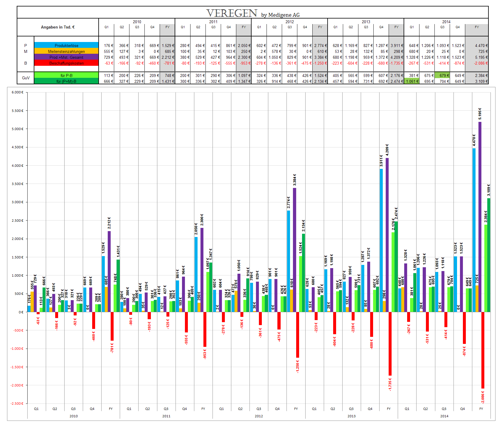Click the '5.500 €' y-axis label
Screen dimensions: 504x422
coord(18,111)
